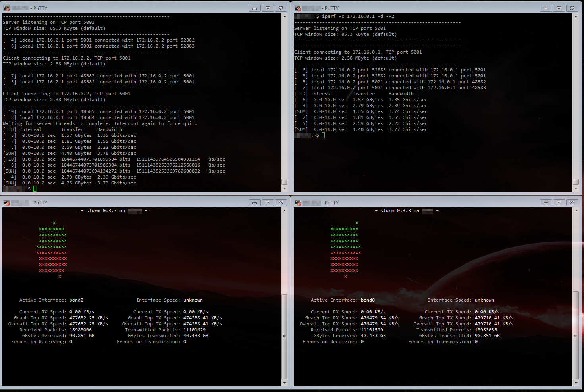Maximize the iperf server listening PuTTY window
Screen dimensions: 584x392
pyautogui.click(x=268, y=8)
